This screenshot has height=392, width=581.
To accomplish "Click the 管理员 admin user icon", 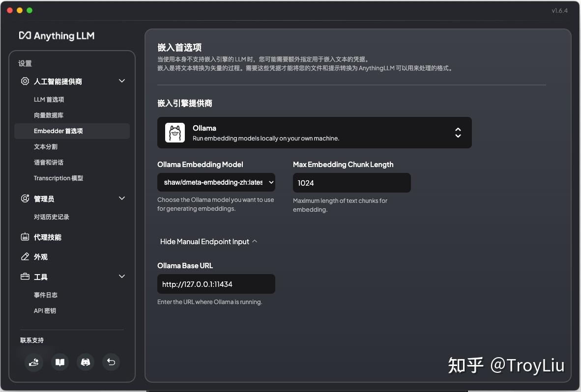I will [x=25, y=198].
